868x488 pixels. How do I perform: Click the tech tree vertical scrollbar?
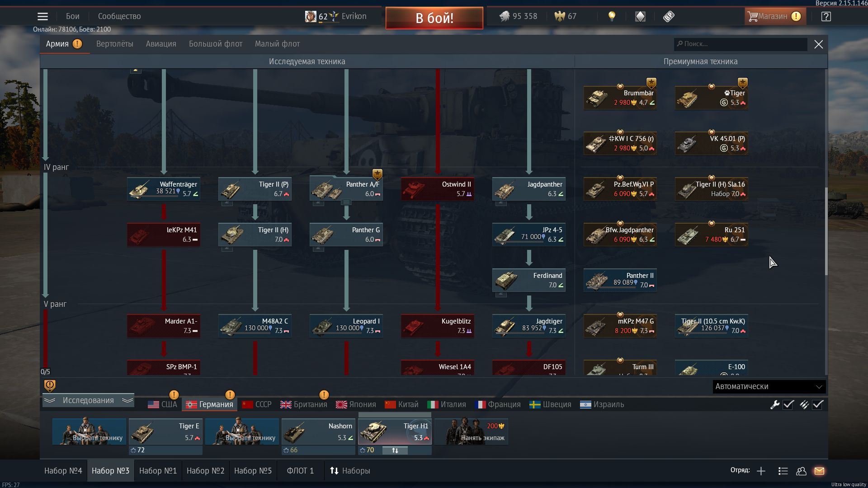pyautogui.click(x=826, y=230)
